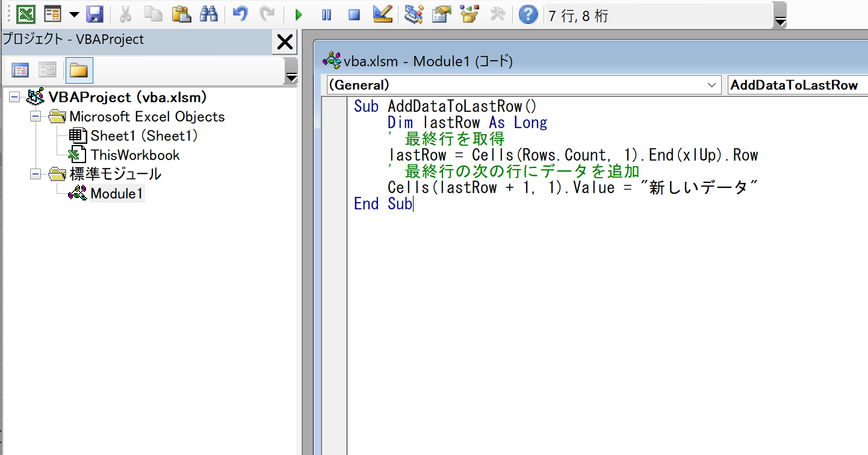This screenshot has height=455, width=868.
Task: Run the AddDataToLastRow macro
Action: click(299, 14)
